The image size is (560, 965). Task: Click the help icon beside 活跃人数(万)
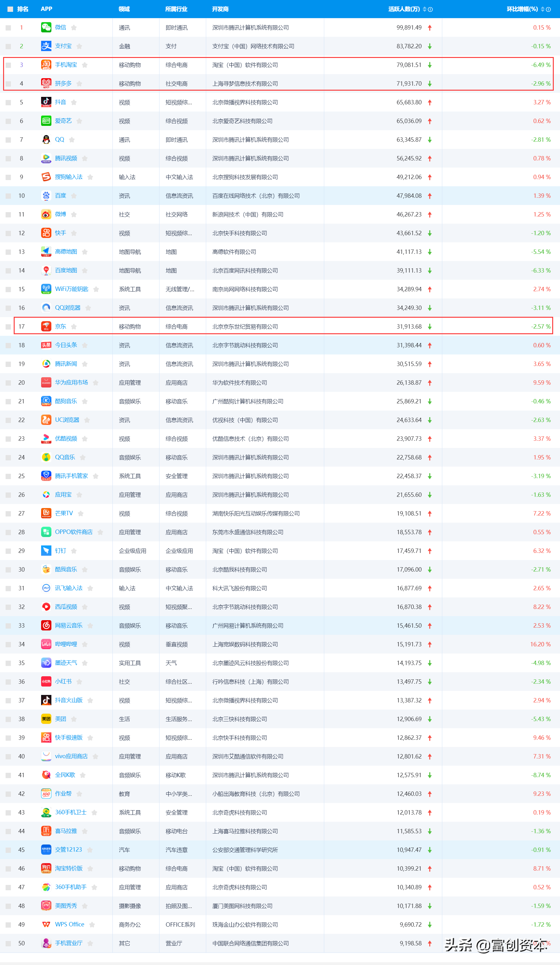pos(430,10)
